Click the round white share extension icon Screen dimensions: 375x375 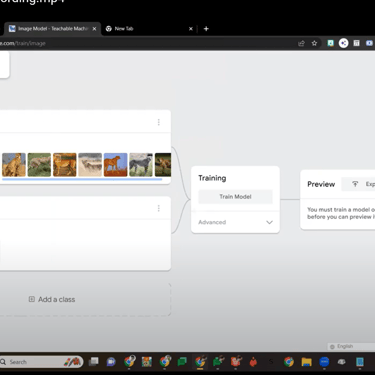[x=343, y=43]
